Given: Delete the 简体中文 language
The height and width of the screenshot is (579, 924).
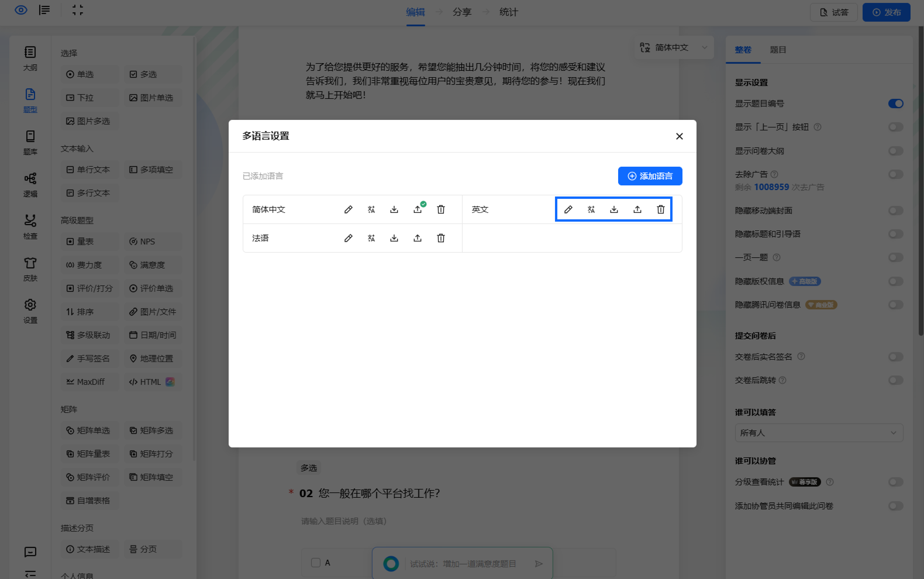Looking at the screenshot, I should 441,209.
